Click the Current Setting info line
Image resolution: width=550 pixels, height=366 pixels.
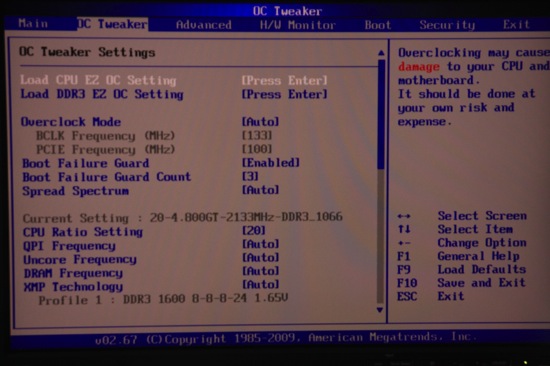point(183,218)
